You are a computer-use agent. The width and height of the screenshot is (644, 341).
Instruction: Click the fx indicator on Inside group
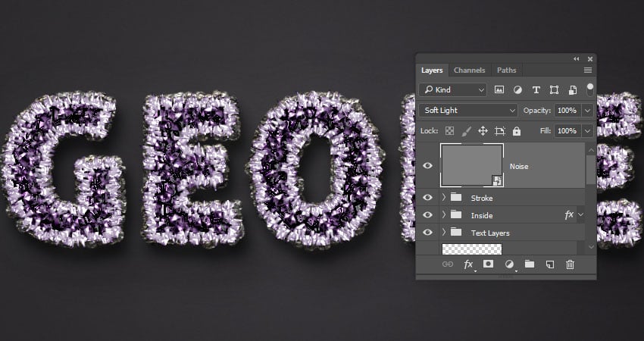[x=569, y=215]
